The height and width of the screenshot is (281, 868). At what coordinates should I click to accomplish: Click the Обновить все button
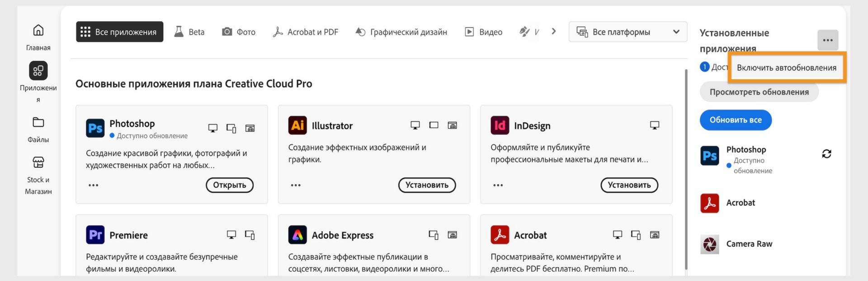tap(736, 120)
